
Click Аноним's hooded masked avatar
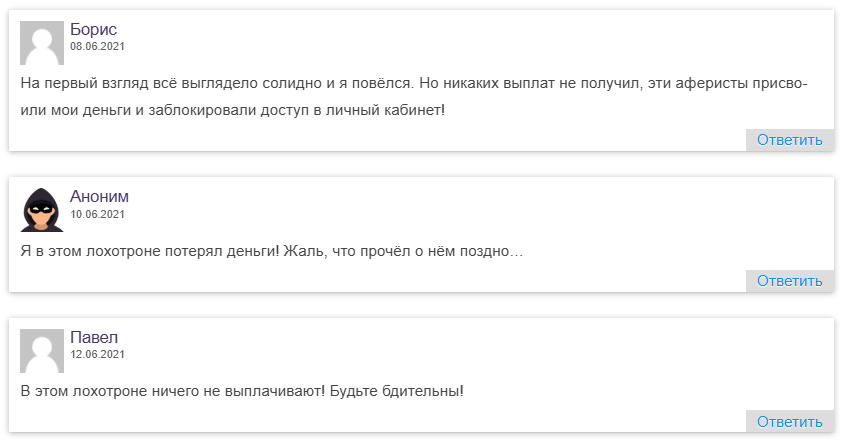(x=42, y=210)
